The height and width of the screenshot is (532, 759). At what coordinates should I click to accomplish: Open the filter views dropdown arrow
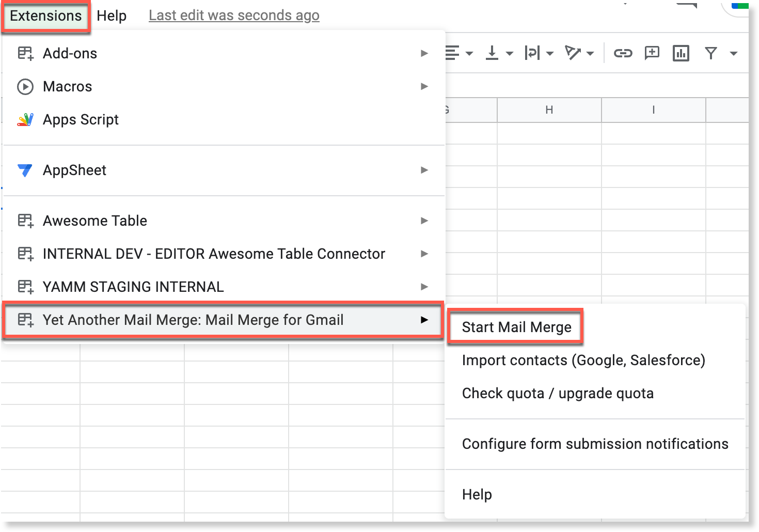[x=733, y=53]
